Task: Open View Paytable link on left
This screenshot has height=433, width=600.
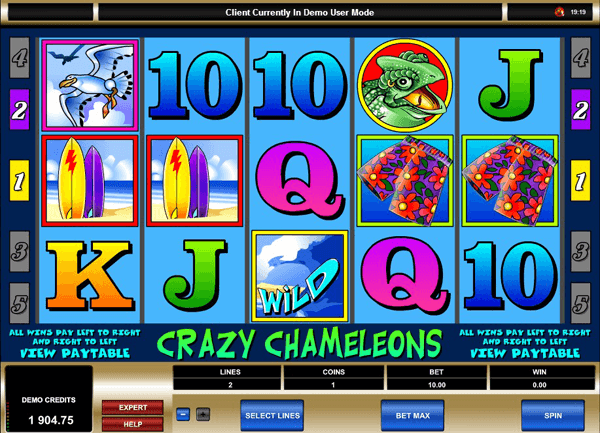Action: 75,353
